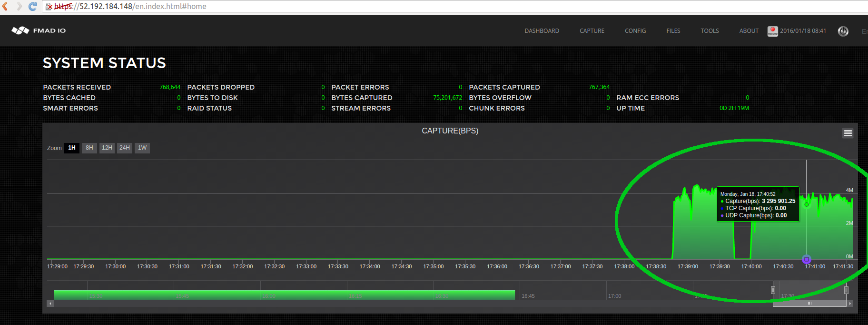Click navigator right range handle
868x325 pixels.
[846, 290]
